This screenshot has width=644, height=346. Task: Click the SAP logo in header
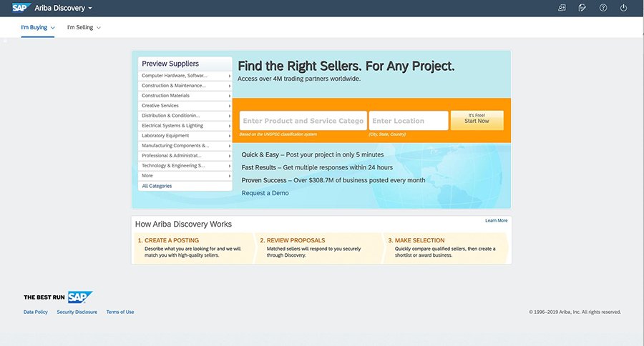[x=21, y=8]
